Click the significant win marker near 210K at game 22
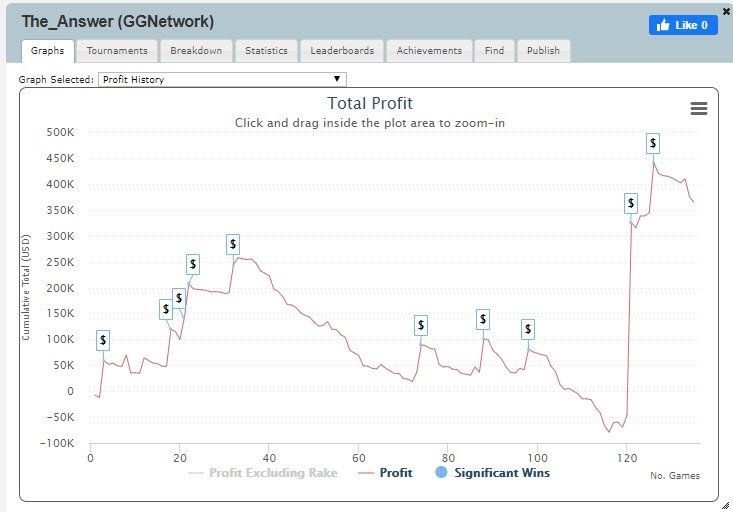This screenshot has width=733, height=512. pyautogui.click(x=193, y=265)
